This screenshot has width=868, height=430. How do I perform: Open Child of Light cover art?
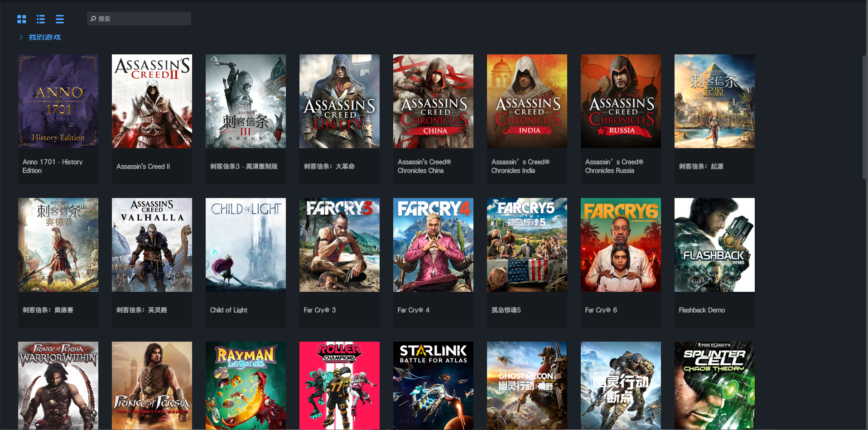pyautogui.click(x=246, y=245)
